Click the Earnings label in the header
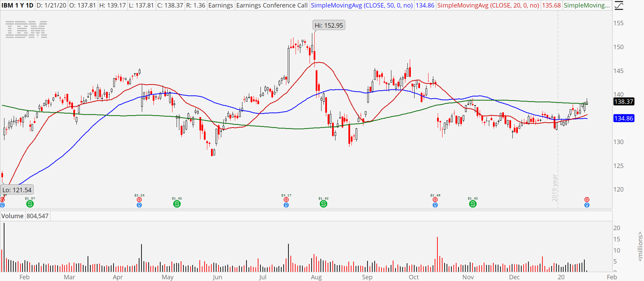Screen dimensions: 644x281 [221, 5]
